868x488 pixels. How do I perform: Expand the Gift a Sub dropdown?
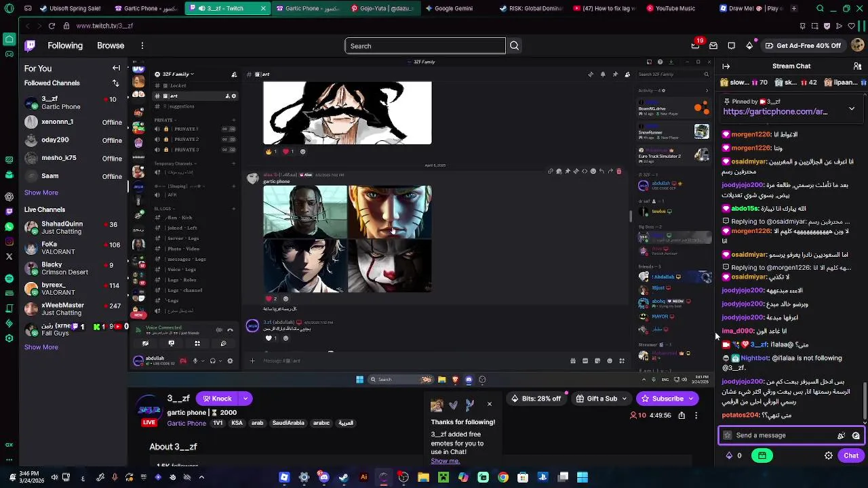click(x=624, y=399)
